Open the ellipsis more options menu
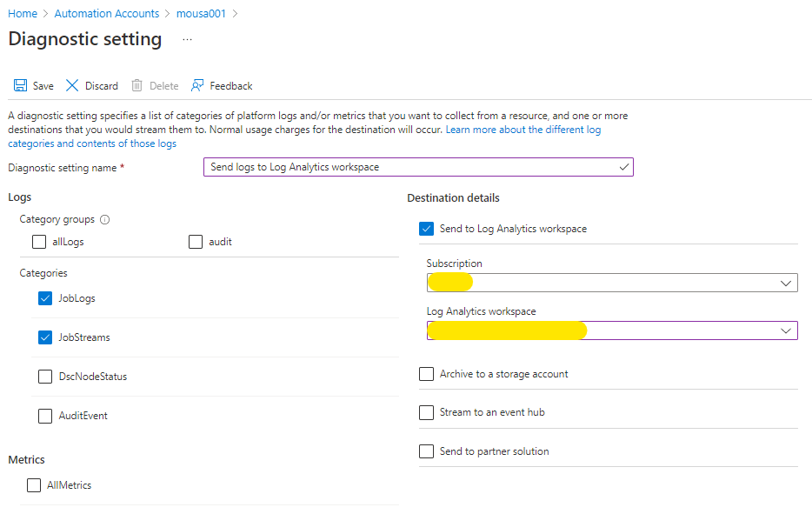Viewport: 812px width, 514px height. pyautogui.click(x=187, y=40)
